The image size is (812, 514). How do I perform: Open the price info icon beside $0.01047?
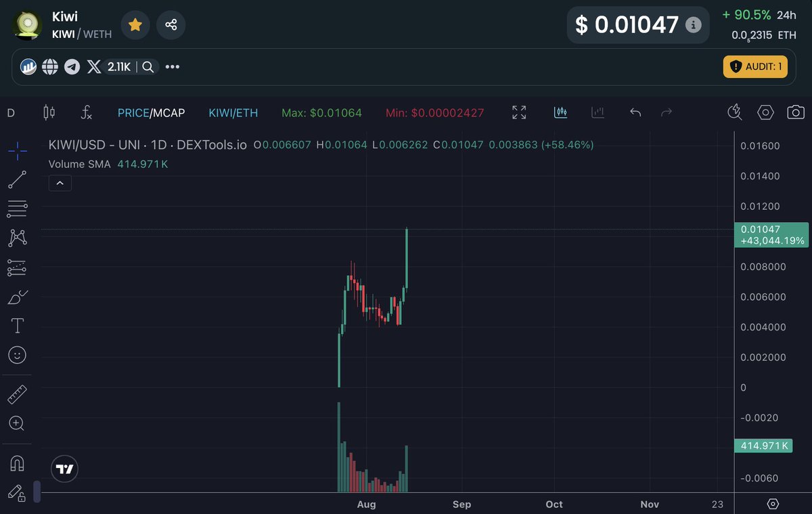click(x=693, y=25)
